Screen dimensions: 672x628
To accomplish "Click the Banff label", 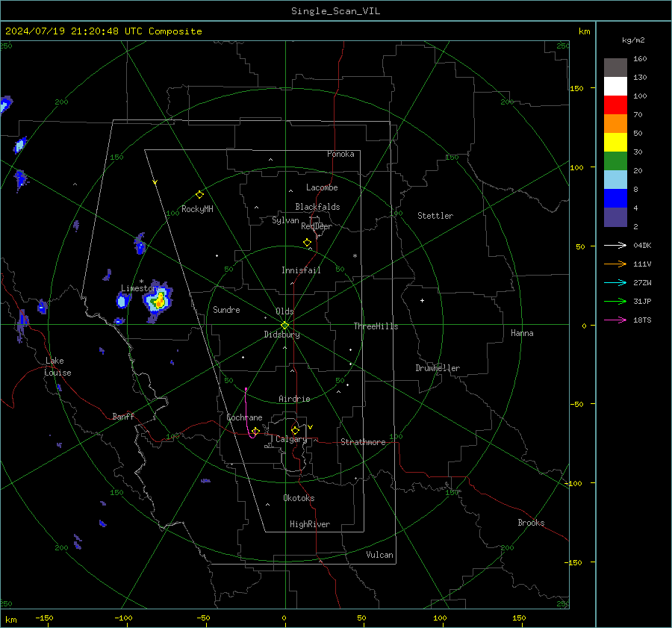I will point(123,416).
